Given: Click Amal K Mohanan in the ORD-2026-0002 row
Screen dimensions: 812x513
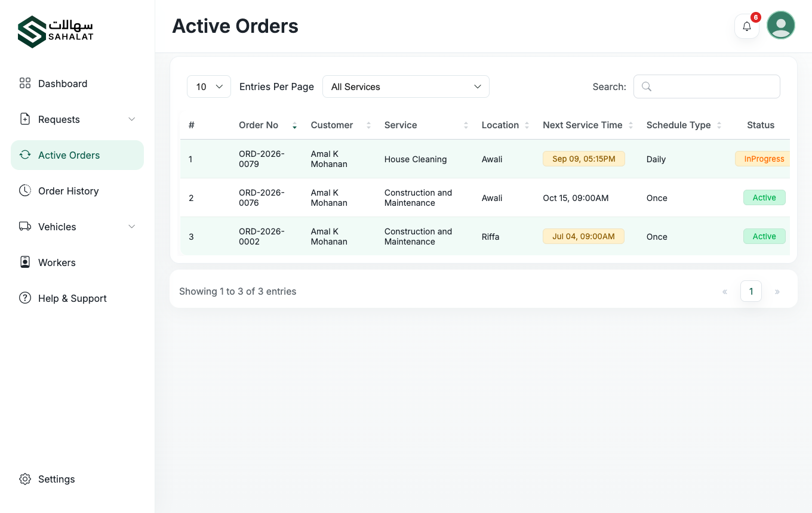Looking at the screenshot, I should [329, 236].
